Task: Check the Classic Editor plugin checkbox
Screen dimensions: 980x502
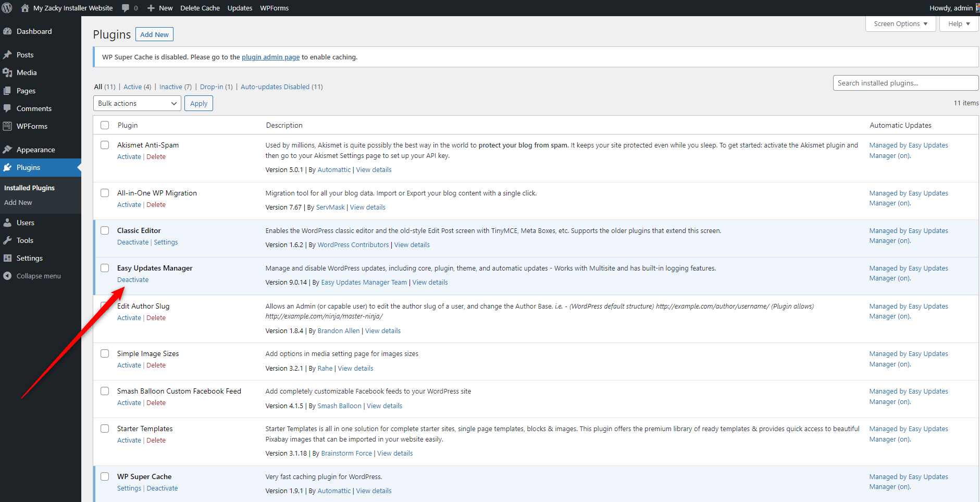Action: coord(104,230)
